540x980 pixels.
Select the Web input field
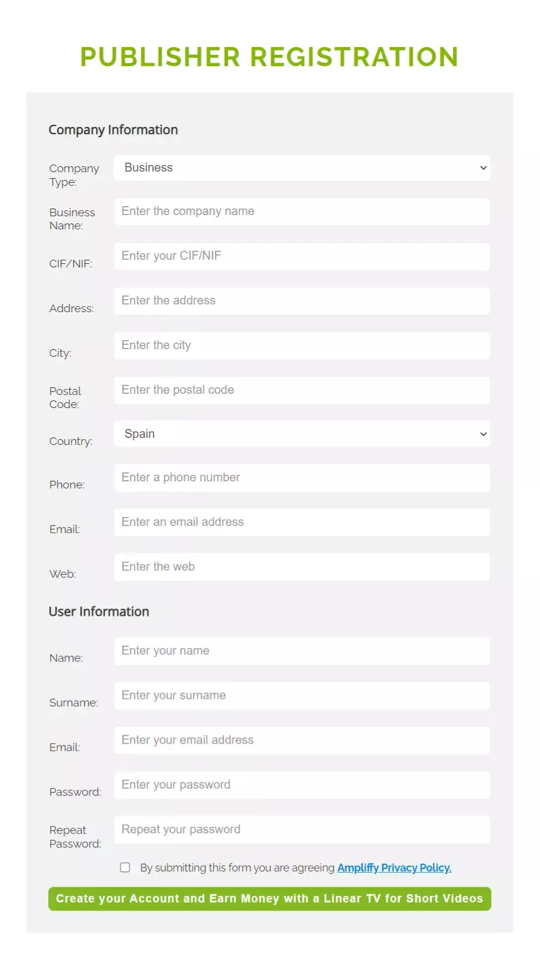(301, 567)
